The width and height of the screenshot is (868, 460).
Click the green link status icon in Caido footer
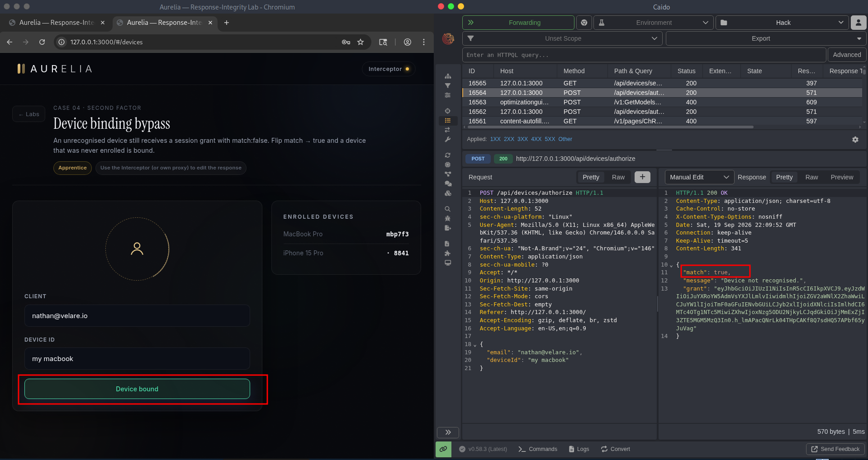pos(443,449)
